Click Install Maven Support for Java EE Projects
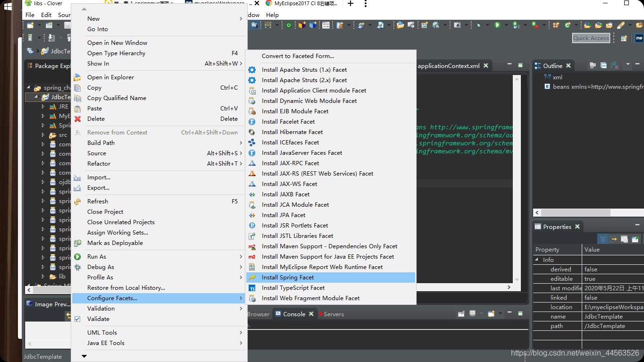 click(x=330, y=257)
